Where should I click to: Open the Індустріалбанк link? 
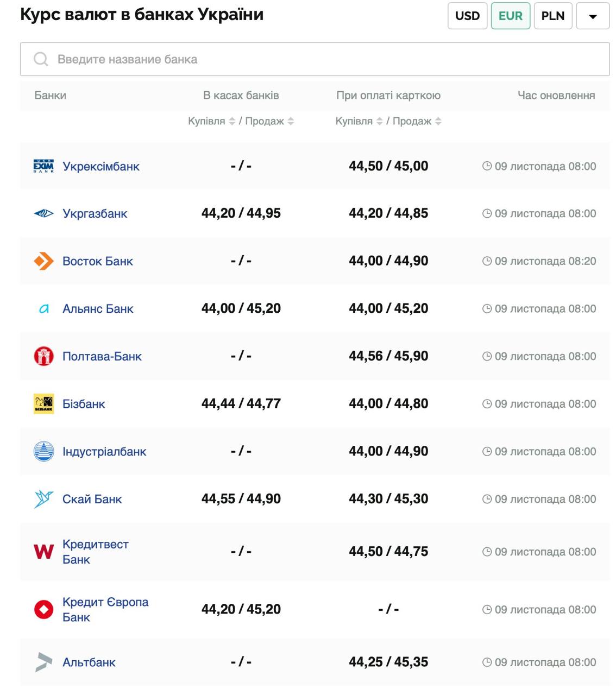tap(104, 452)
